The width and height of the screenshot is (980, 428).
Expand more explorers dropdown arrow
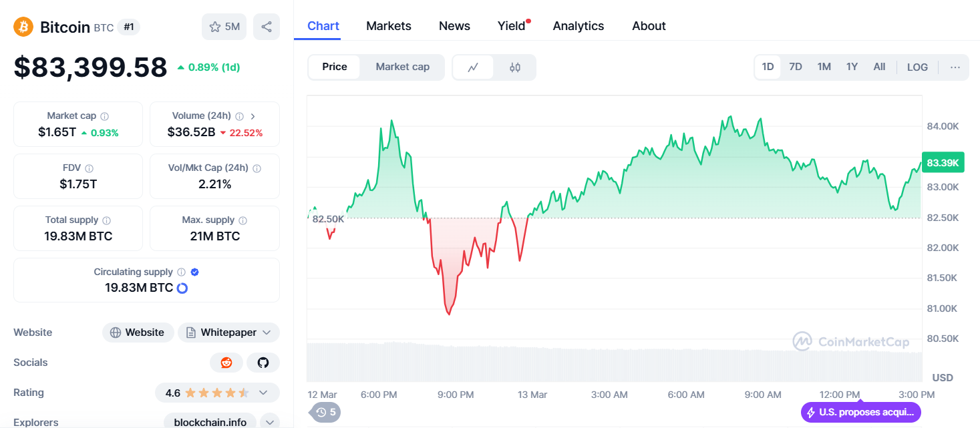click(x=270, y=422)
